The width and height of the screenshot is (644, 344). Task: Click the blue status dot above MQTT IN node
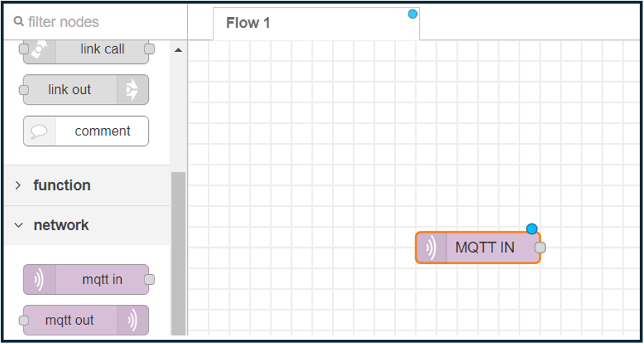pos(532,229)
